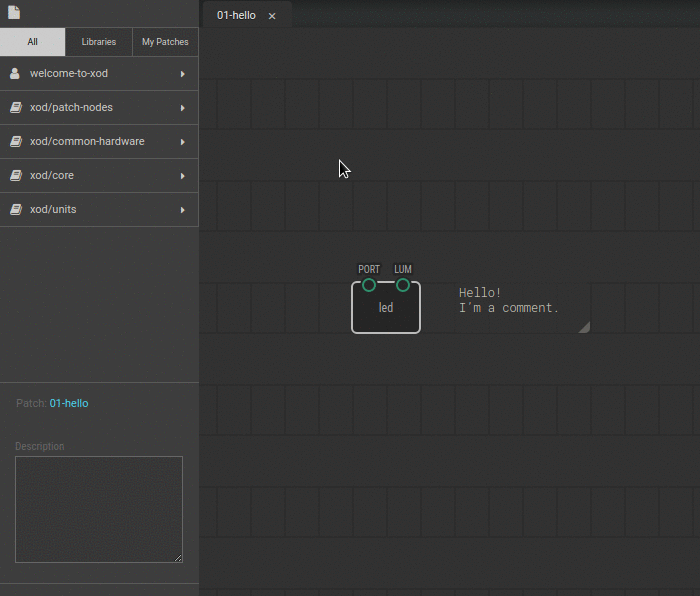Expand the xod/patch-nodes library arrow
Screen dimensions: 700x596
click(x=182, y=108)
